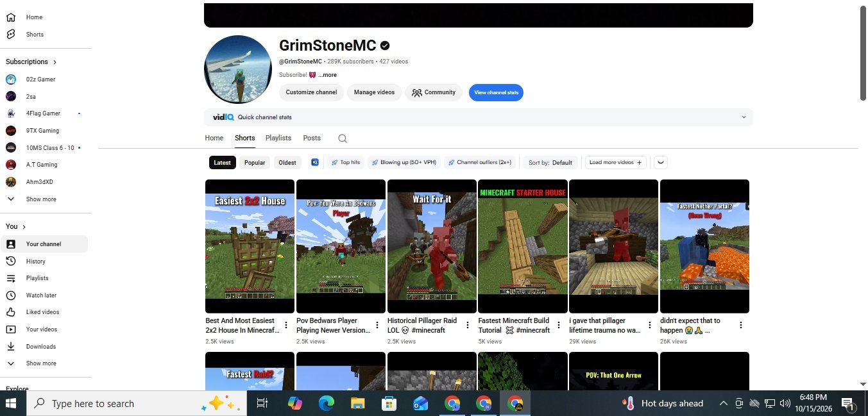Show more under the You section

coord(41,363)
